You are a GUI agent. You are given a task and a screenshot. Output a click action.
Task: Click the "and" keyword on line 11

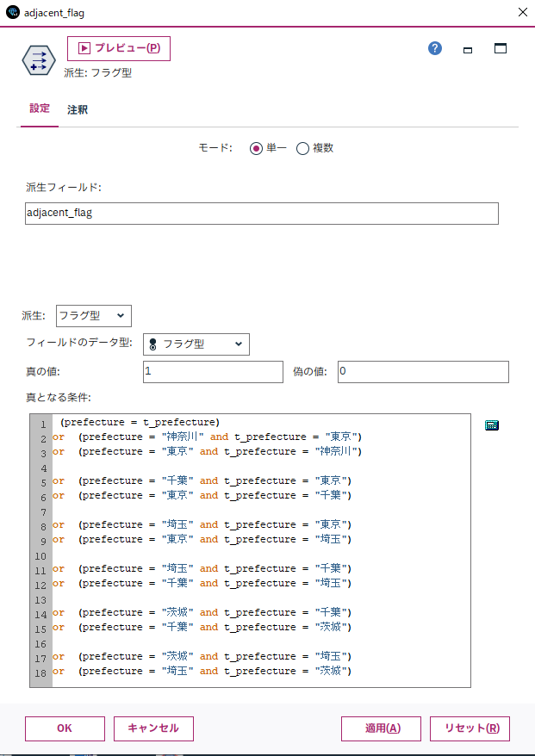[x=208, y=568]
